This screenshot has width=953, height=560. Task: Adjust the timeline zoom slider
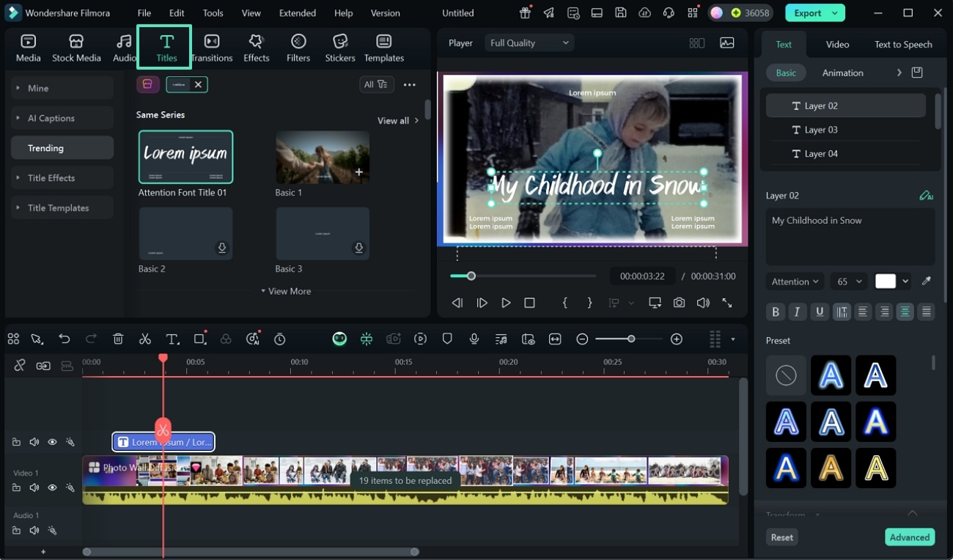631,339
